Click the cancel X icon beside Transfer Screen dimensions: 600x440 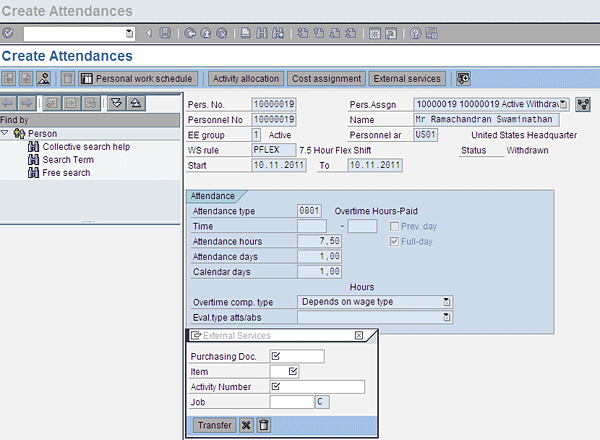(246, 425)
